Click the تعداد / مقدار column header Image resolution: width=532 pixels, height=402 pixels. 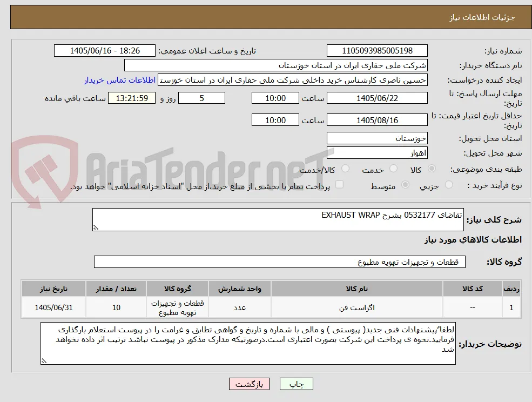[116, 289]
